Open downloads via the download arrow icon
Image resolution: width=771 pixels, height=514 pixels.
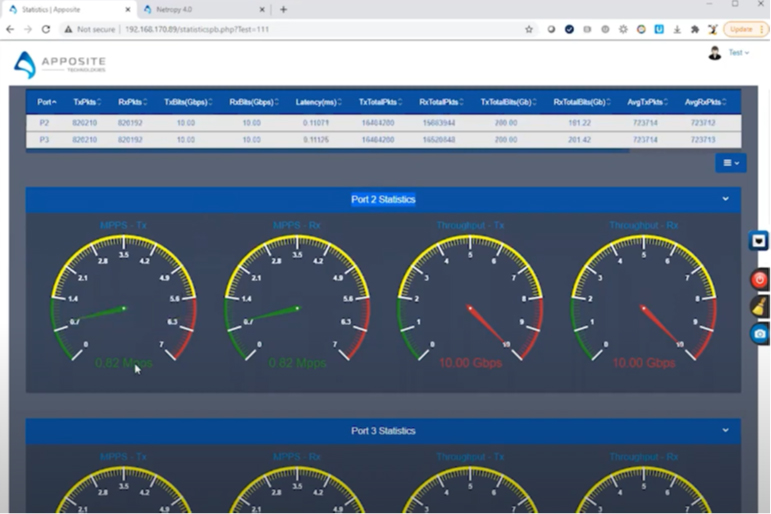677,30
